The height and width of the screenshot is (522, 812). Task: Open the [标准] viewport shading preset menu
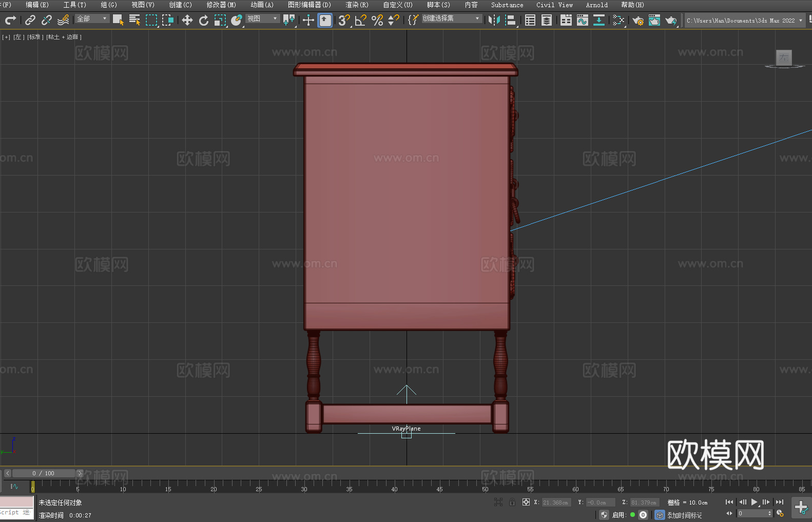click(x=35, y=37)
